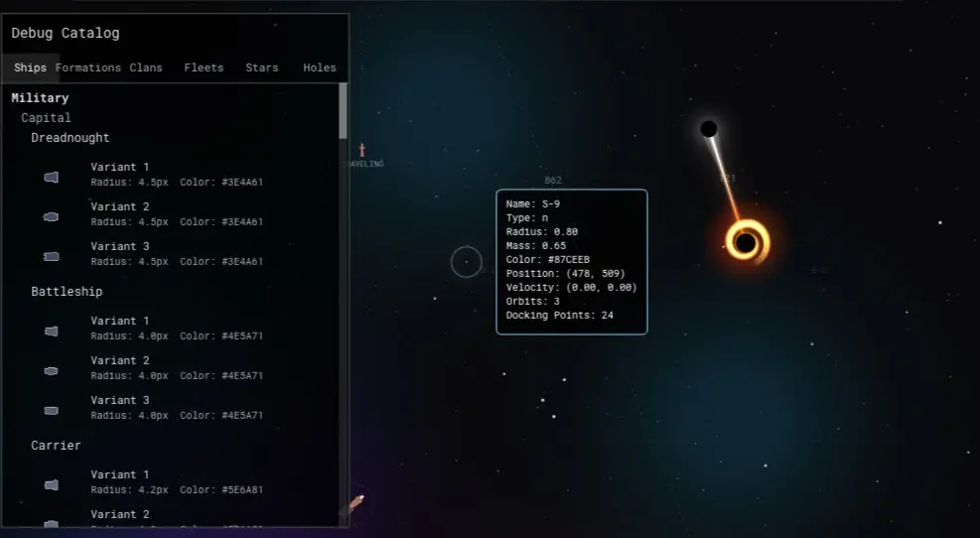Image resolution: width=980 pixels, height=538 pixels.
Task: Click Dreadnought Variant 3 label
Action: point(120,246)
